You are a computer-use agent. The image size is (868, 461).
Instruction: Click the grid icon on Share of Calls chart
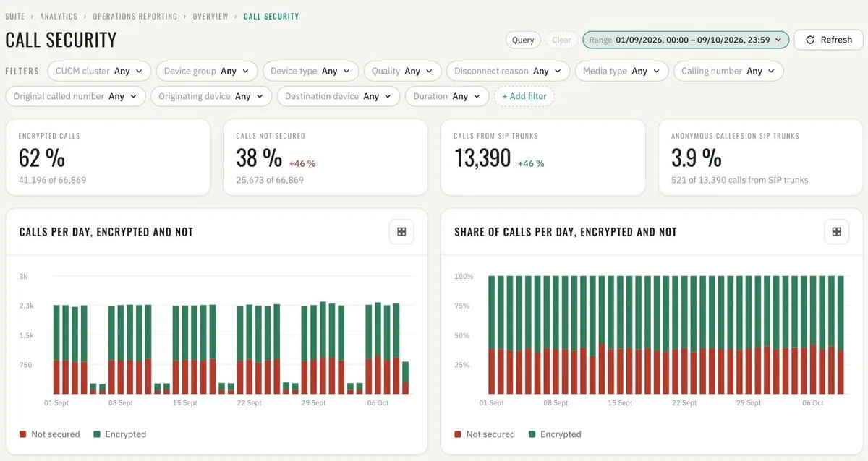(837, 232)
